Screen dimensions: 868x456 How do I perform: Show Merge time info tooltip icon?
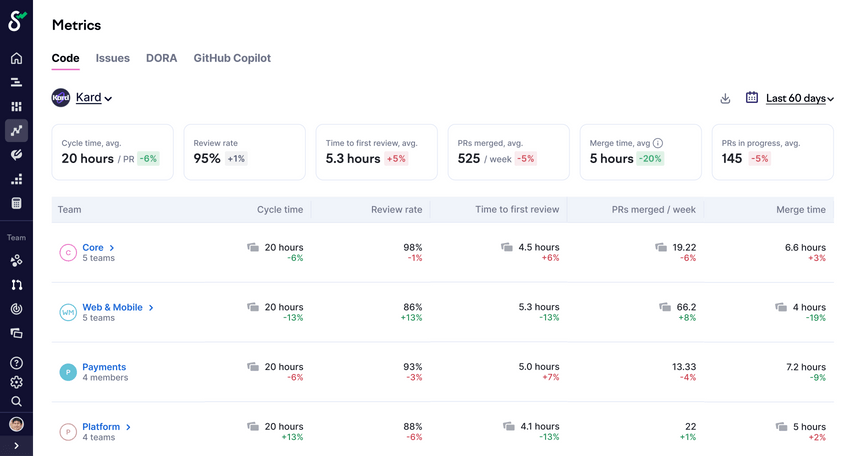click(x=658, y=143)
